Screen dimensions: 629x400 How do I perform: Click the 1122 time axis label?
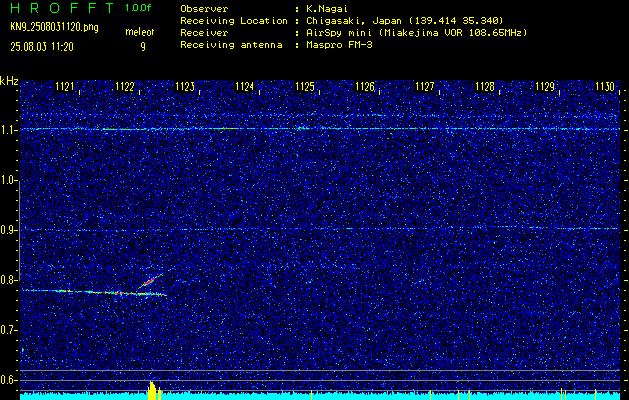[125, 86]
